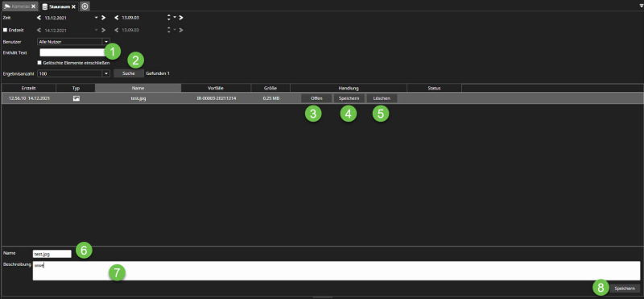The height and width of the screenshot is (299, 644).
Task: Sort by the Größe column header
Action: coord(270,88)
